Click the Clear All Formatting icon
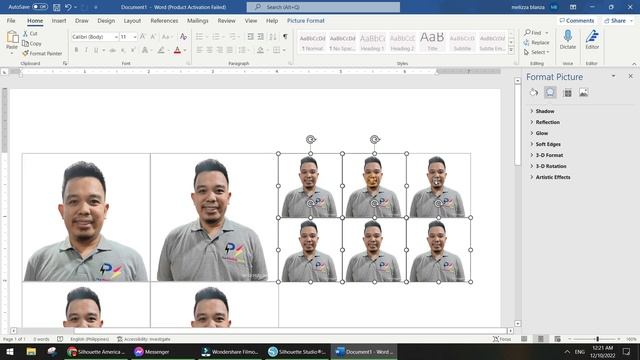 tap(183, 37)
